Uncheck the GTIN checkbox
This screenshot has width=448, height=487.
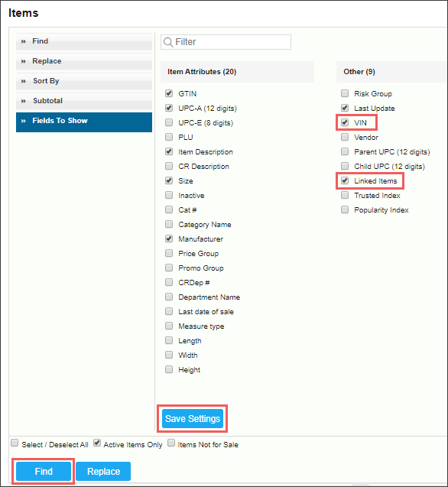point(169,93)
